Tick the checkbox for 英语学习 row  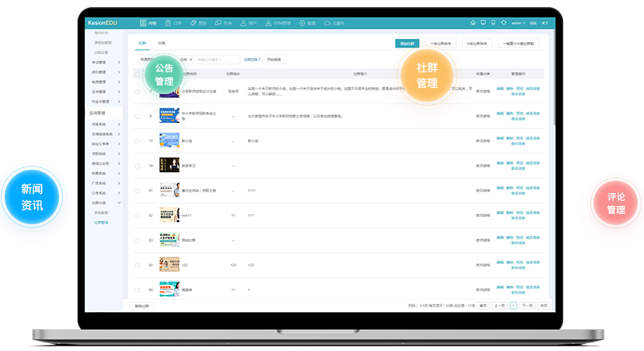(x=138, y=166)
